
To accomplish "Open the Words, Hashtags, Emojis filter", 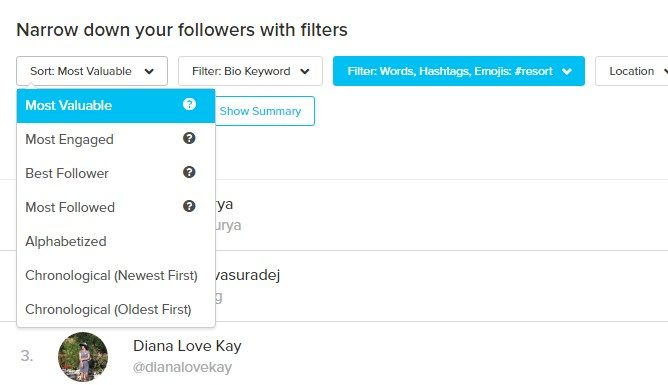I will [459, 71].
